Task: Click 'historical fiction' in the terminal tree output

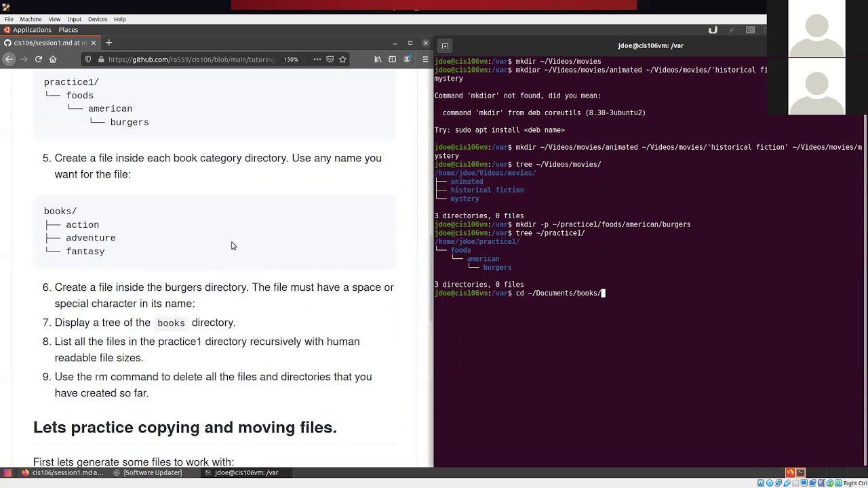Action: pyautogui.click(x=487, y=190)
